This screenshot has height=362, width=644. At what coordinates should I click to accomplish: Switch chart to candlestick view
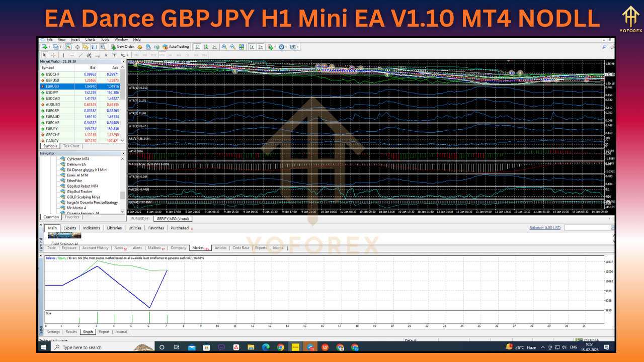tap(206, 47)
